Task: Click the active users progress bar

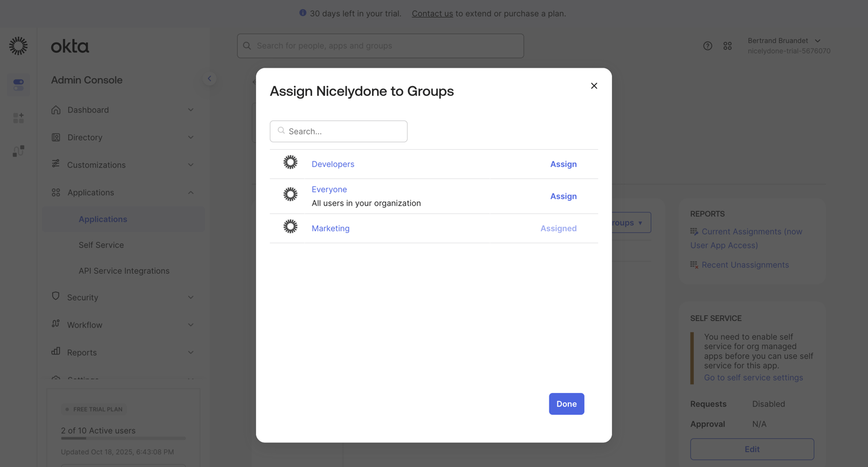Action: pyautogui.click(x=123, y=438)
